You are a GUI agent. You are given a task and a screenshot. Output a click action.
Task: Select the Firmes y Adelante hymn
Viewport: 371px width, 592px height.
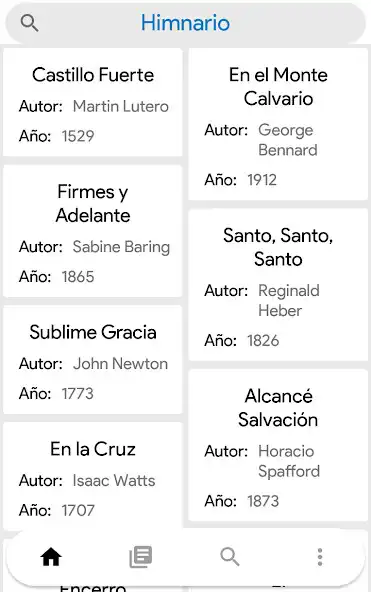(x=92, y=231)
